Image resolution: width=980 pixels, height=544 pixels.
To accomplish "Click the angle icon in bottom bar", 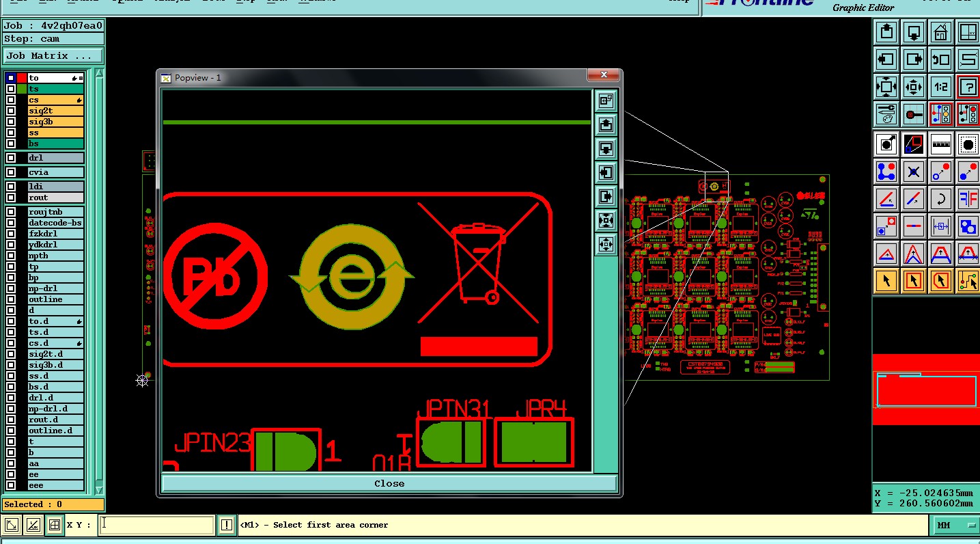I will [33, 525].
